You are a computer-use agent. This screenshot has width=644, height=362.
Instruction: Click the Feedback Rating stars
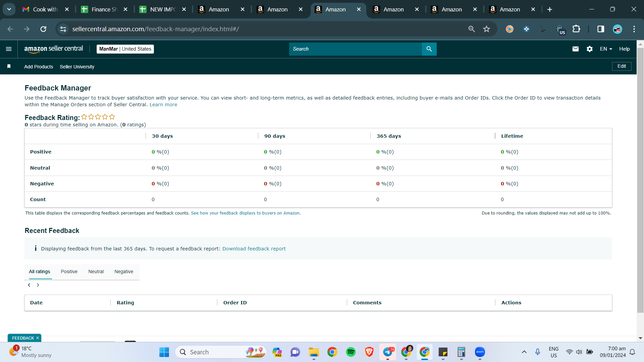(98, 117)
